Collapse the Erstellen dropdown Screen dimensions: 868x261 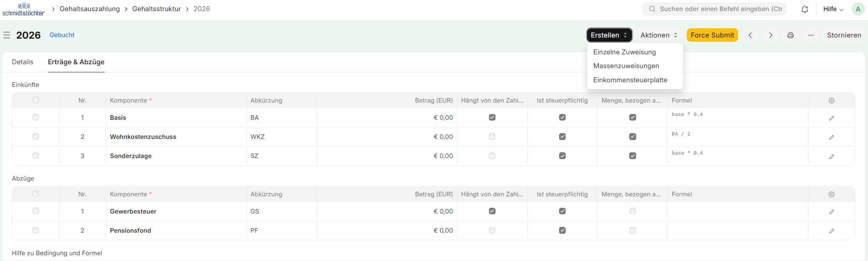609,35
